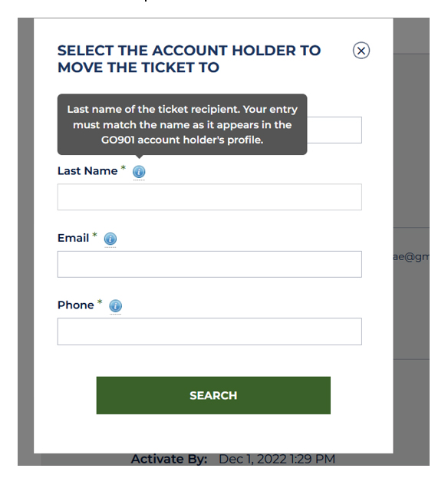Click the required asterisk beside Last Name

[124, 168]
